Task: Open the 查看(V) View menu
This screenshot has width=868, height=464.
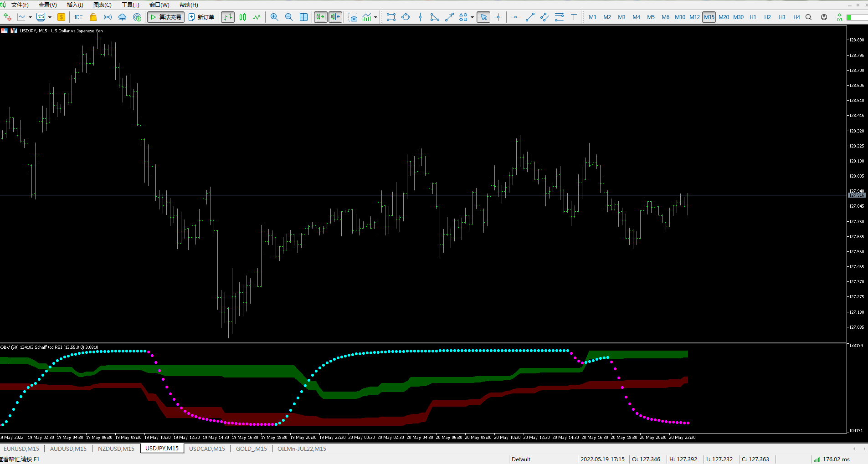Action: (x=48, y=5)
